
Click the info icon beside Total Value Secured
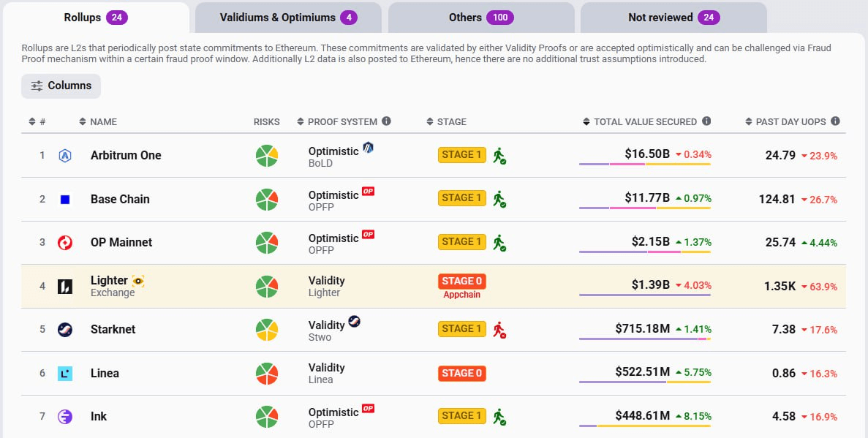[x=706, y=121]
